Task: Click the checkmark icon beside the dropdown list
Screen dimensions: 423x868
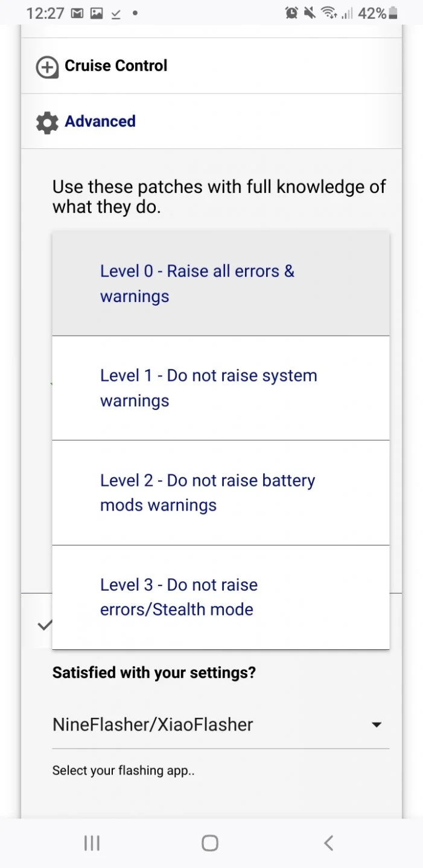Action: tap(44, 625)
